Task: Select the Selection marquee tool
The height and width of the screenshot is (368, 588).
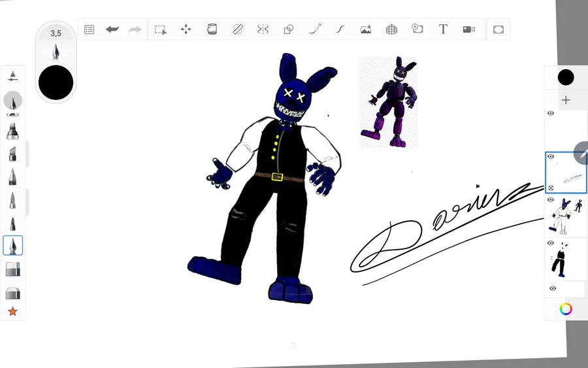Action: click(161, 29)
